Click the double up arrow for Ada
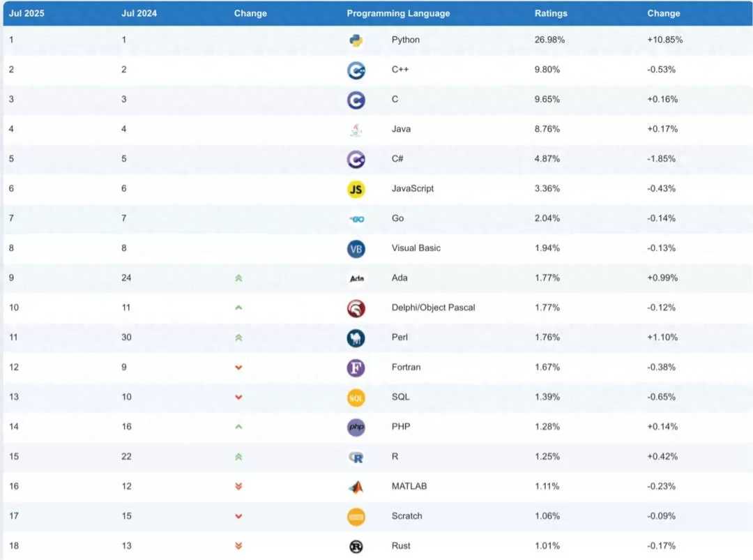This screenshot has width=753, height=560. tap(238, 278)
